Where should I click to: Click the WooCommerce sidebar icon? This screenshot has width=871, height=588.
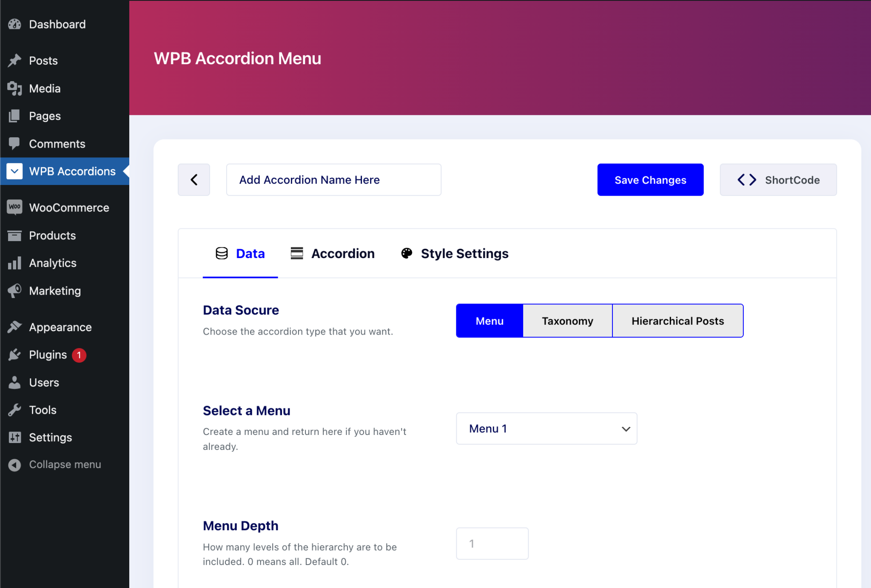(15, 207)
